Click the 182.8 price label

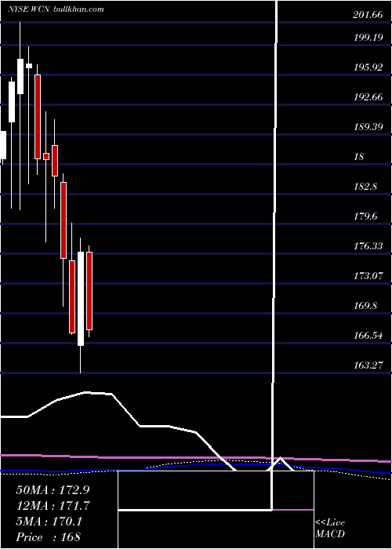click(365, 187)
